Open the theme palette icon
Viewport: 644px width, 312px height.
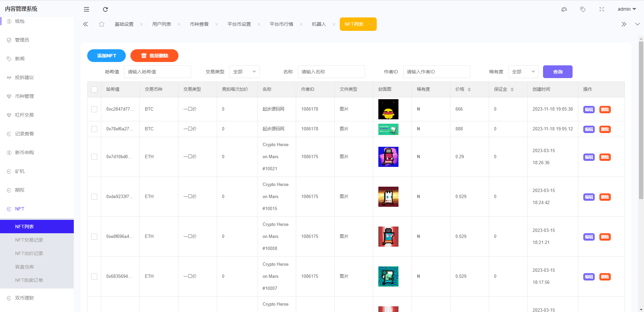(x=564, y=9)
